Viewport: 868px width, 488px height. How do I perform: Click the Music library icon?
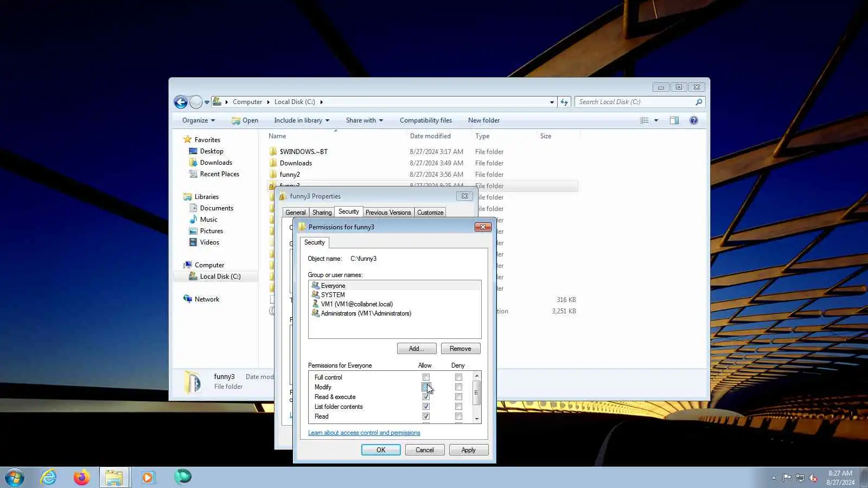coord(193,220)
